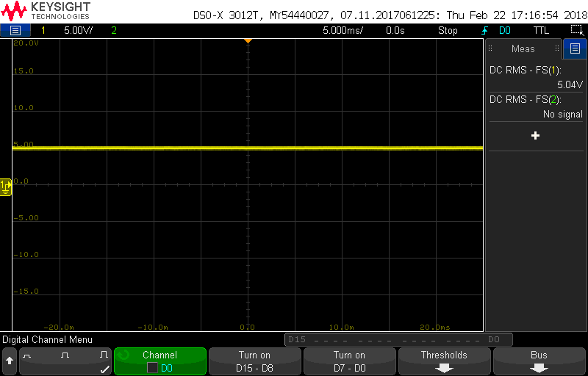588x376 pixels.
Task: Click the Channel D0 softkey
Action: pos(160,361)
